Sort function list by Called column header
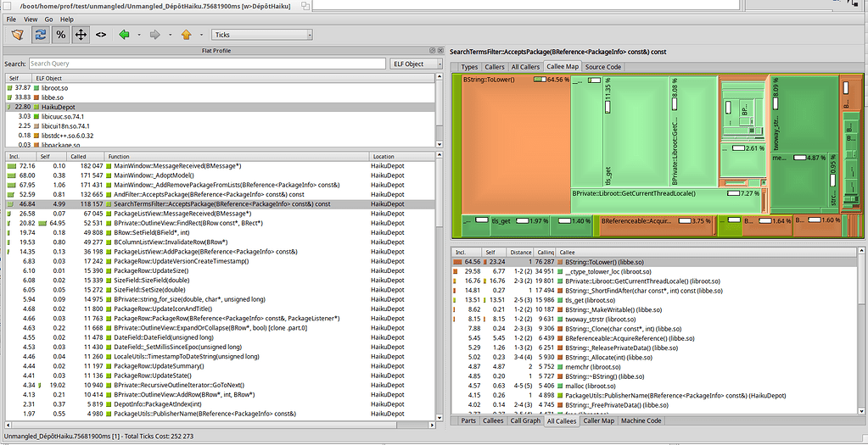The height and width of the screenshot is (445, 868). 85,157
